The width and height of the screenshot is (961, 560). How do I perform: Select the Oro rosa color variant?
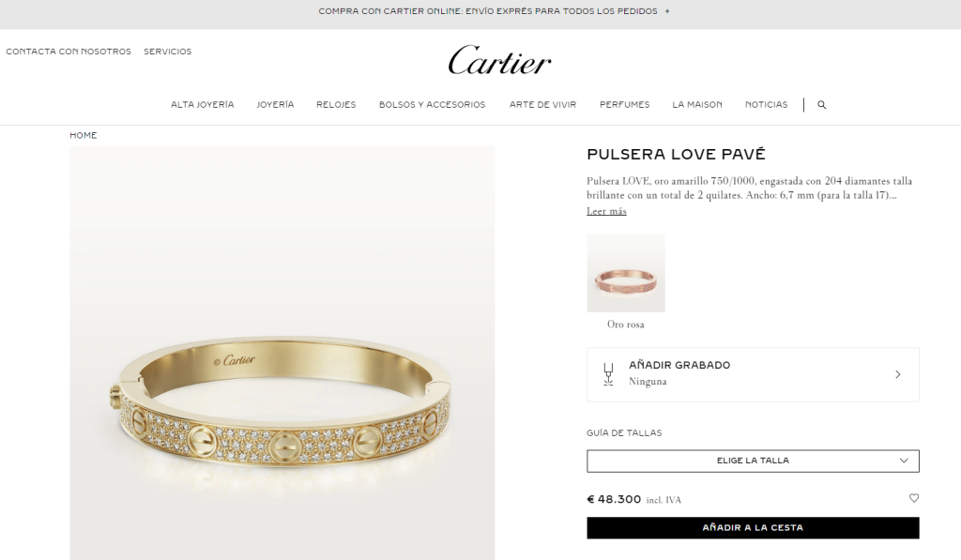click(626, 273)
